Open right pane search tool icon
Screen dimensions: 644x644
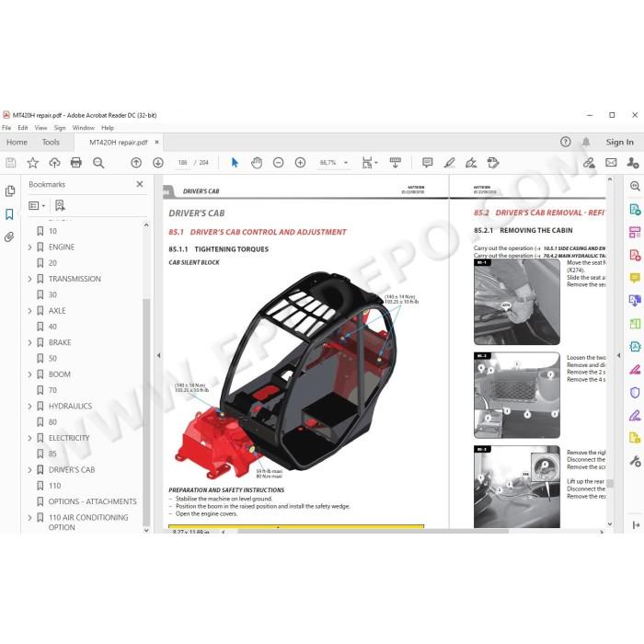click(x=635, y=186)
